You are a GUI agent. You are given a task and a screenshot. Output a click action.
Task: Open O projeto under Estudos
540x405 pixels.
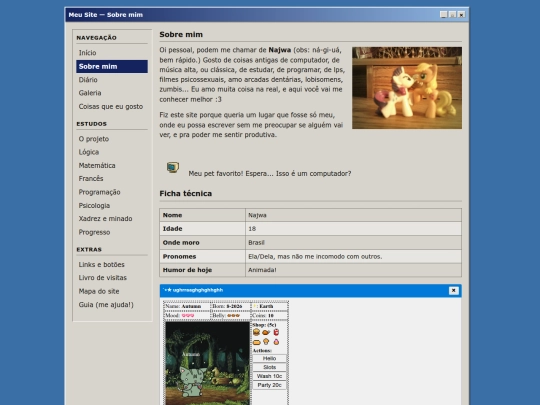112,139
